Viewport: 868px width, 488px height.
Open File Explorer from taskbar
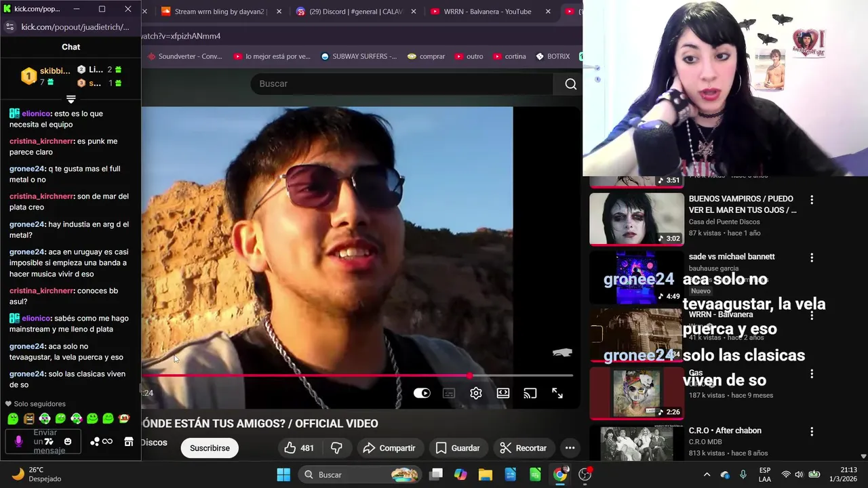pyautogui.click(x=486, y=474)
